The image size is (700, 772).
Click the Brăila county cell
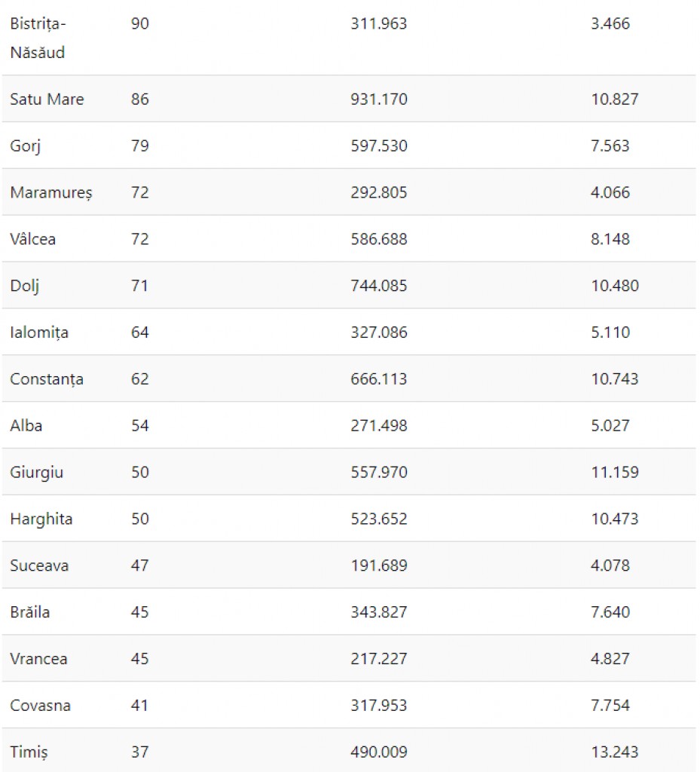[30, 612]
